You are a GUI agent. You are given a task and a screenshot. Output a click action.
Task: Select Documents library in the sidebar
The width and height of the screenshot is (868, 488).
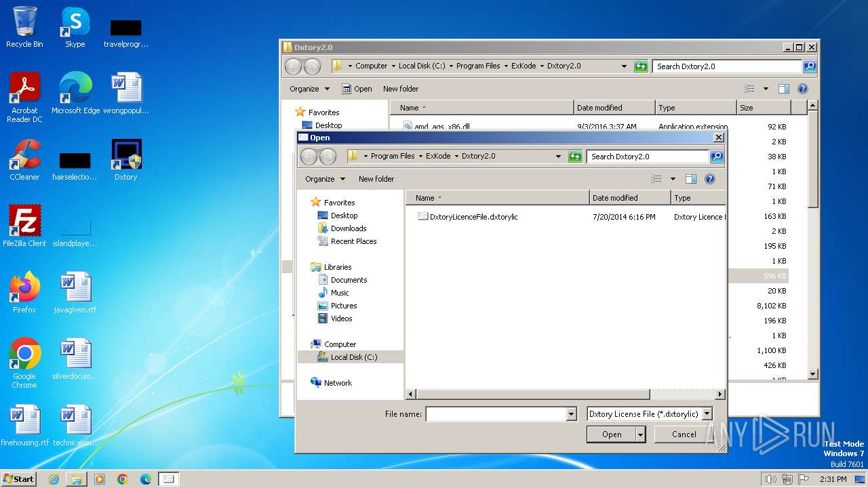pyautogui.click(x=349, y=280)
